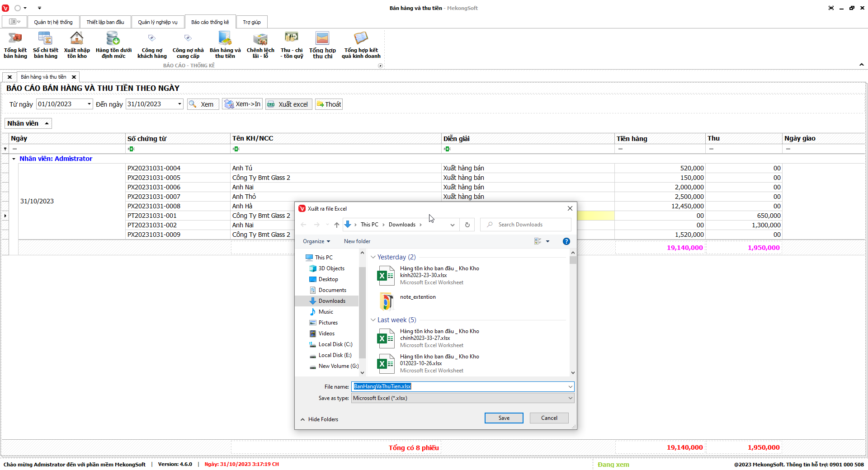The height and width of the screenshot is (470, 868).
Task: Toggle the Nhân viên grouping sort
Action: [28, 123]
